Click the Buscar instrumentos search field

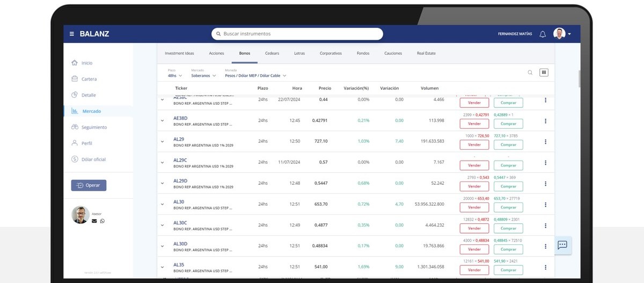click(x=297, y=34)
